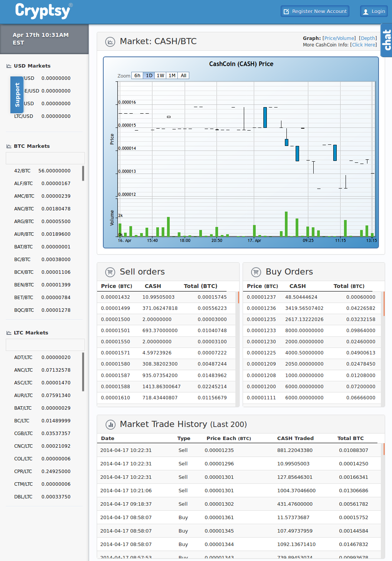Click the Login user icon
Viewport: 392px width, 561px height.
point(366,12)
